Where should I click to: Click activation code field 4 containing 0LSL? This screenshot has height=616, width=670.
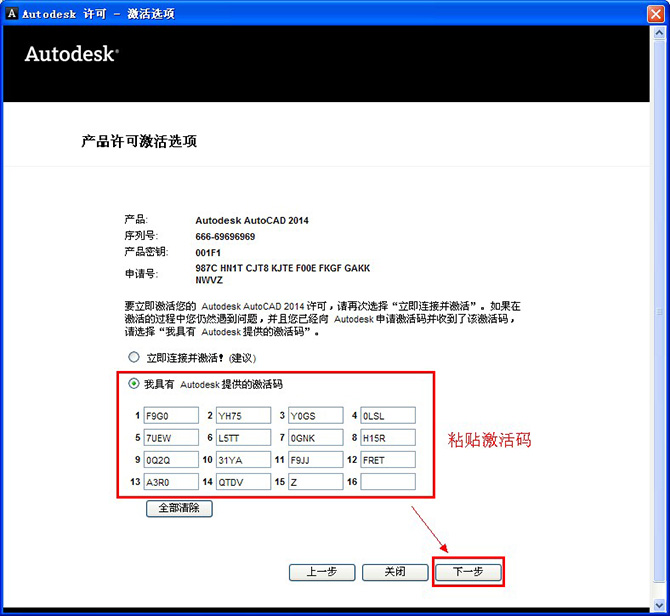click(x=388, y=415)
